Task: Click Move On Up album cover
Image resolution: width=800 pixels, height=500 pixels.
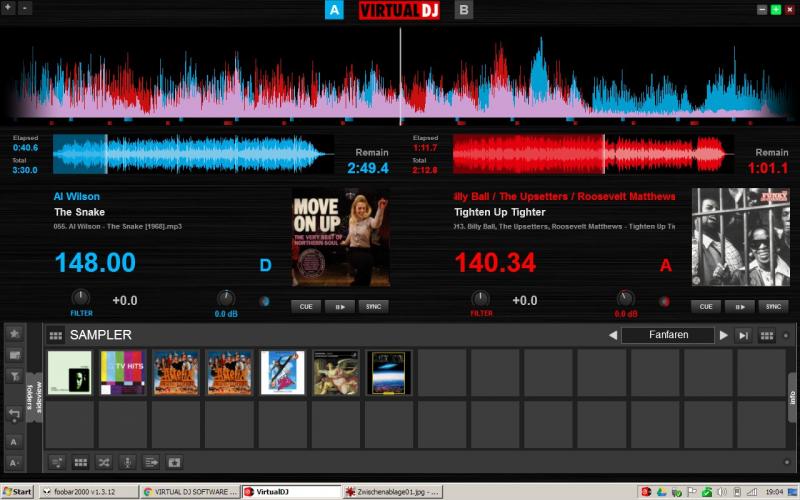Action: coord(341,237)
